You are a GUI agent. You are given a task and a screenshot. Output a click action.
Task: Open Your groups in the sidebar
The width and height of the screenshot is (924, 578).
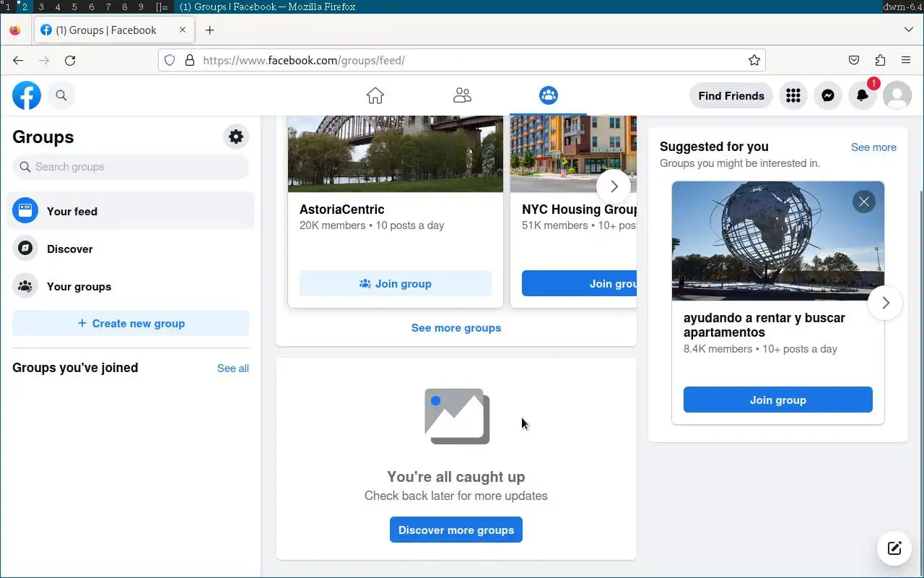point(131,286)
